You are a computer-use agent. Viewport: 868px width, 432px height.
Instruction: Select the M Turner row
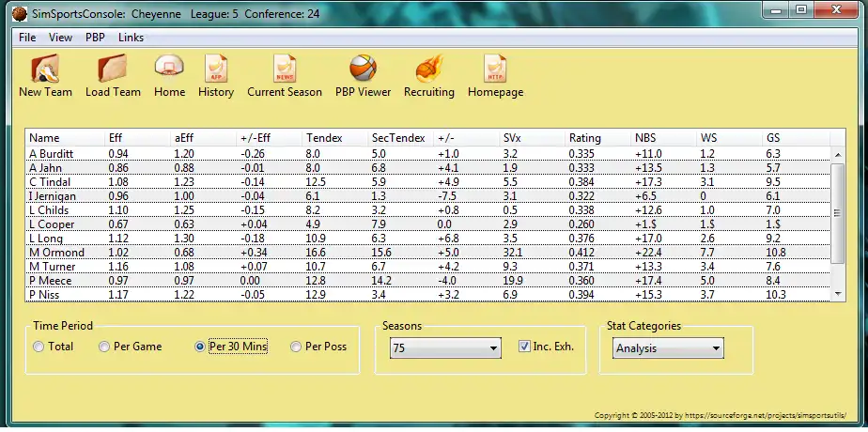[x=428, y=267]
